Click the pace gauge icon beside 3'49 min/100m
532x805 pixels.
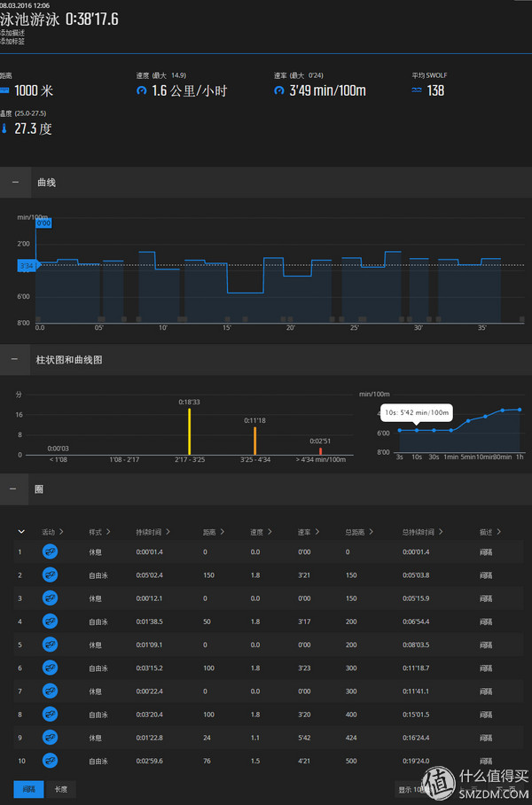click(x=279, y=90)
